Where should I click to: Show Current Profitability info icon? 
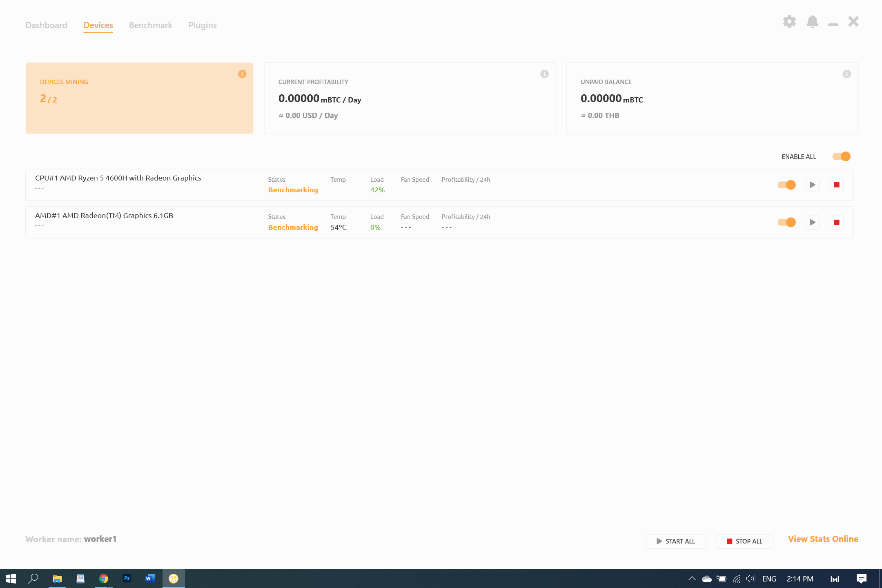point(544,74)
